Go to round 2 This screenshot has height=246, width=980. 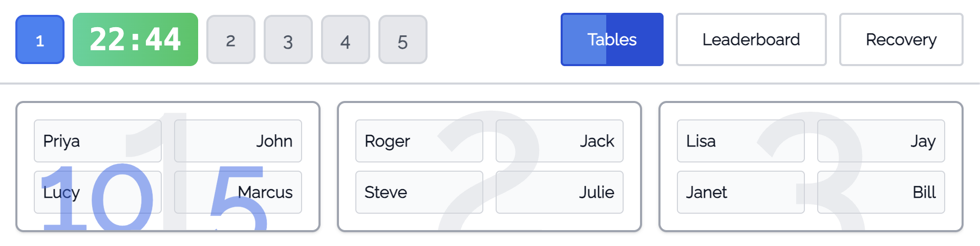[231, 39]
